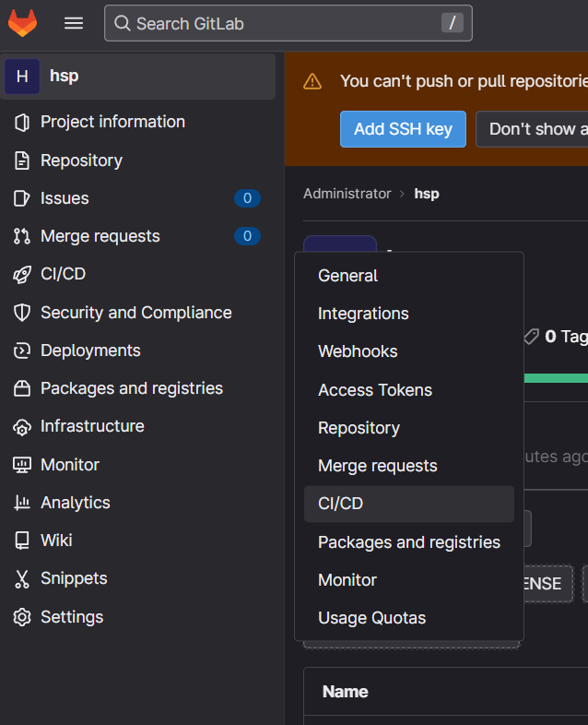The height and width of the screenshot is (725, 588).
Task: Click the Name column header
Action: coord(345,692)
